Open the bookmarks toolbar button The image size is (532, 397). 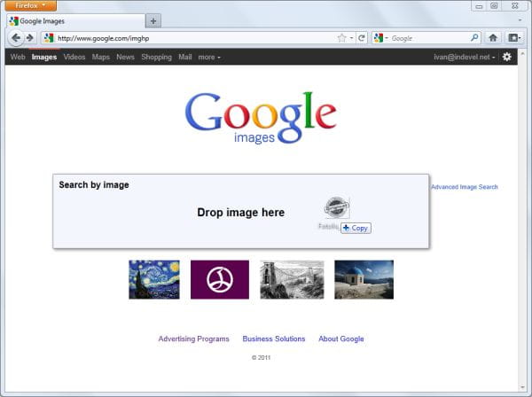click(x=514, y=38)
